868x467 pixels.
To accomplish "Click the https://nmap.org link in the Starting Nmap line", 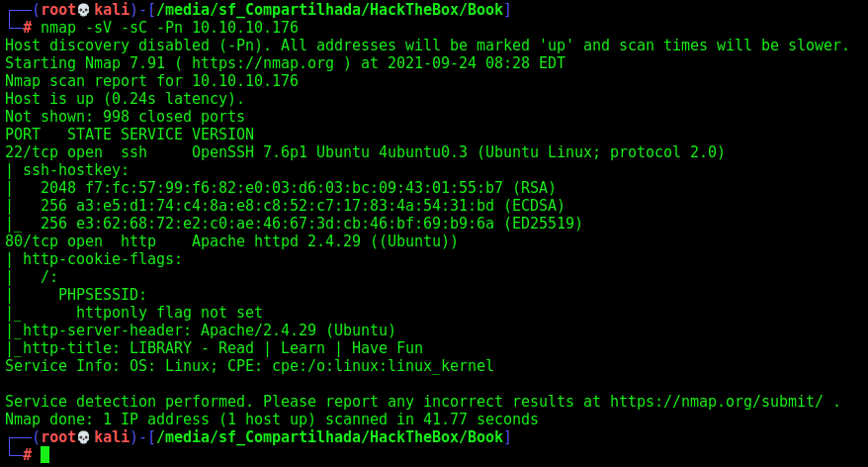I will click(x=263, y=63).
